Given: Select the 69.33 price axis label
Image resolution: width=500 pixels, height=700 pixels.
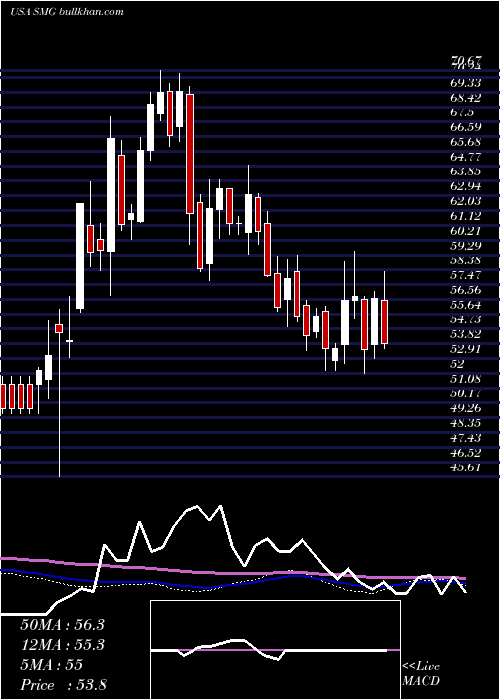Looking at the screenshot, I should 466,83.
